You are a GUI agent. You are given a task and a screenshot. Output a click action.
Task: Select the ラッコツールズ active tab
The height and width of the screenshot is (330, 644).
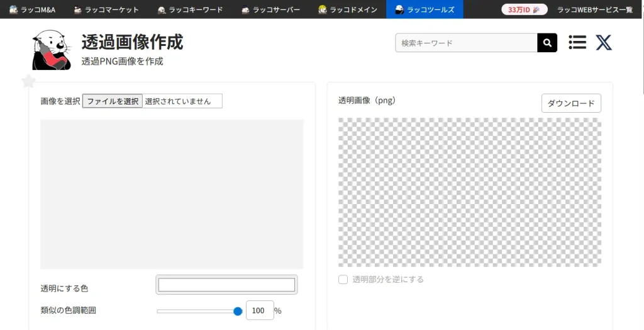pyautogui.click(x=425, y=9)
